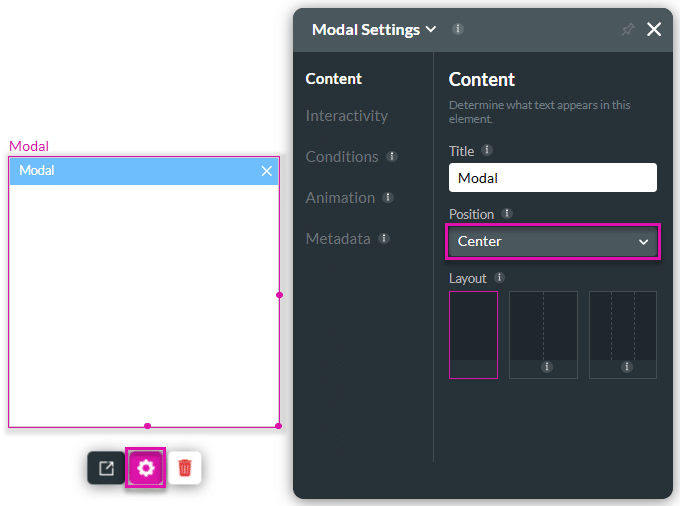Close the modal preview with X
680x506 pixels.
[x=267, y=171]
